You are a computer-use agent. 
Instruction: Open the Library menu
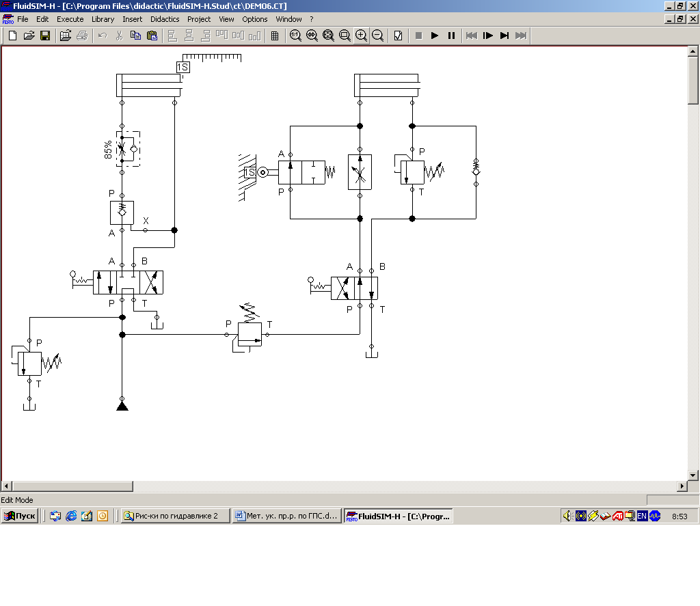click(103, 19)
